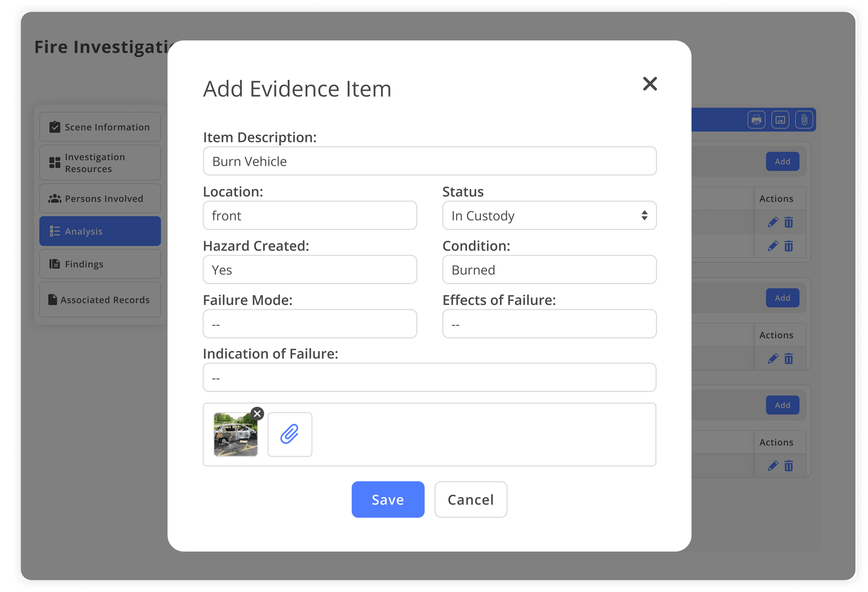Cancel the Add Evidence Item dialog
The width and height of the screenshot is (868, 592).
pos(470,499)
